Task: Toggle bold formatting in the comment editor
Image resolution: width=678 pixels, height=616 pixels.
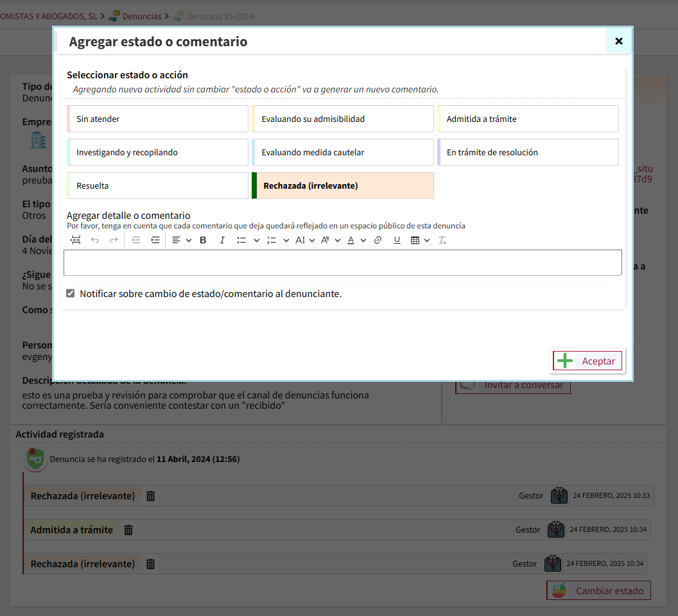Action: click(x=203, y=240)
